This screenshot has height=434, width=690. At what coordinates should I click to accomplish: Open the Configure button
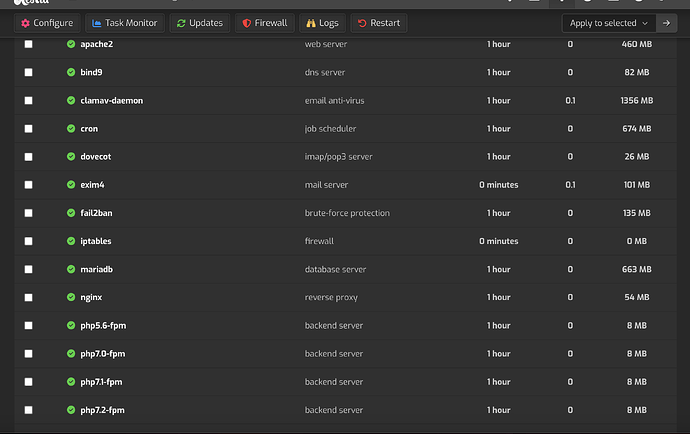(x=47, y=23)
